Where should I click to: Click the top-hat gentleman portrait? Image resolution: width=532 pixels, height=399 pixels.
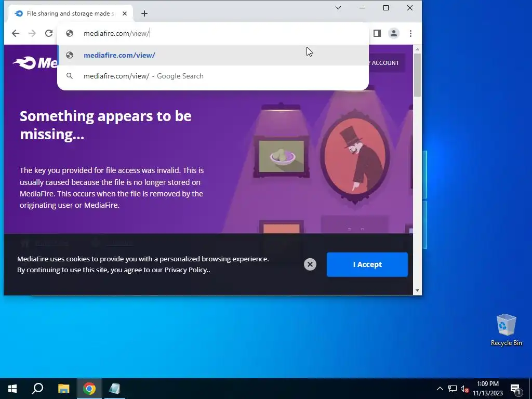[x=355, y=156]
